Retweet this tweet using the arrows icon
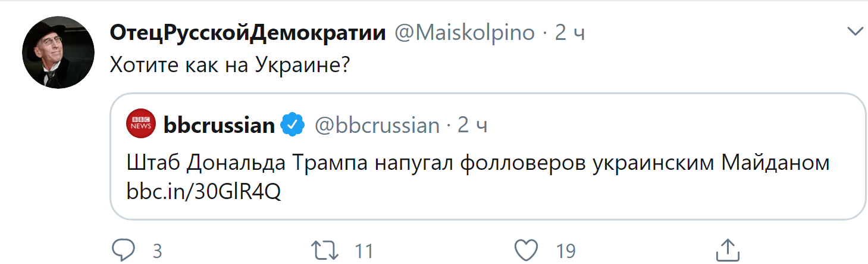This screenshot has height=264, width=868. [x=325, y=250]
